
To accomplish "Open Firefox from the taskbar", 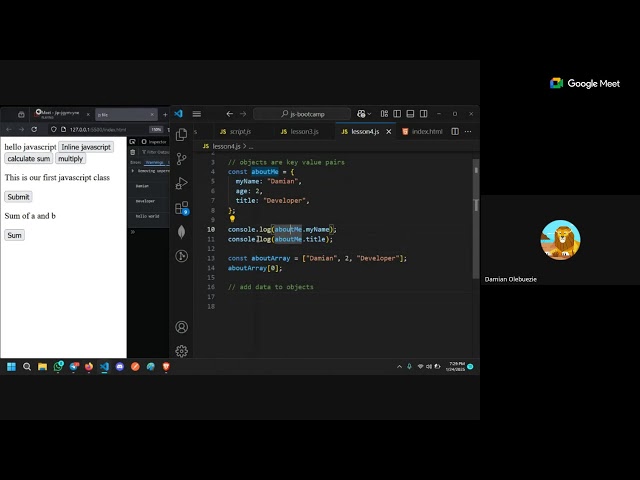I will point(89,367).
